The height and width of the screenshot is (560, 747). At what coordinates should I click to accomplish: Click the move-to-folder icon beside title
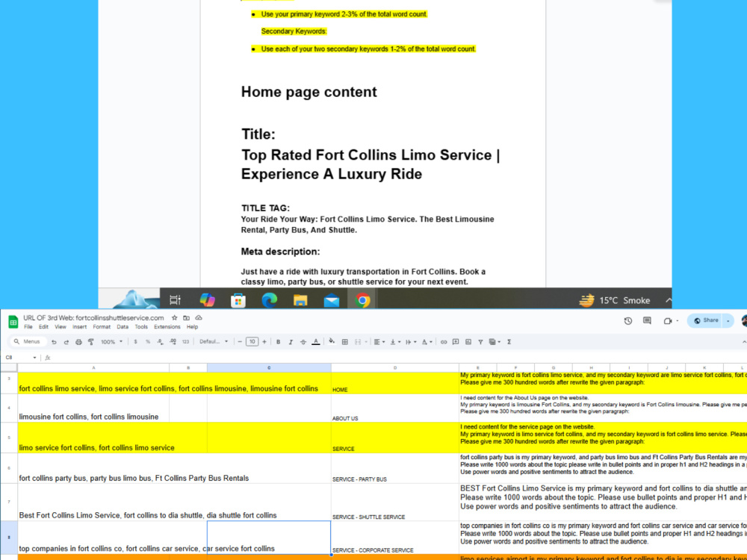(186, 317)
